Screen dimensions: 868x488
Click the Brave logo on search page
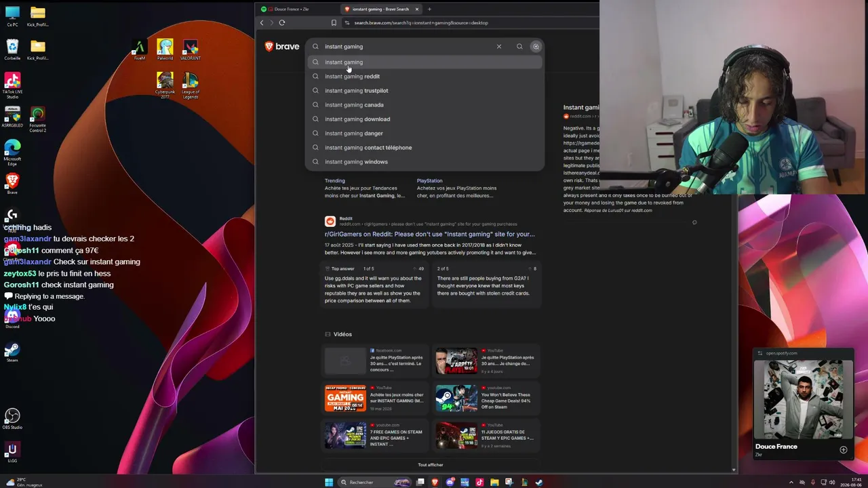282,47
